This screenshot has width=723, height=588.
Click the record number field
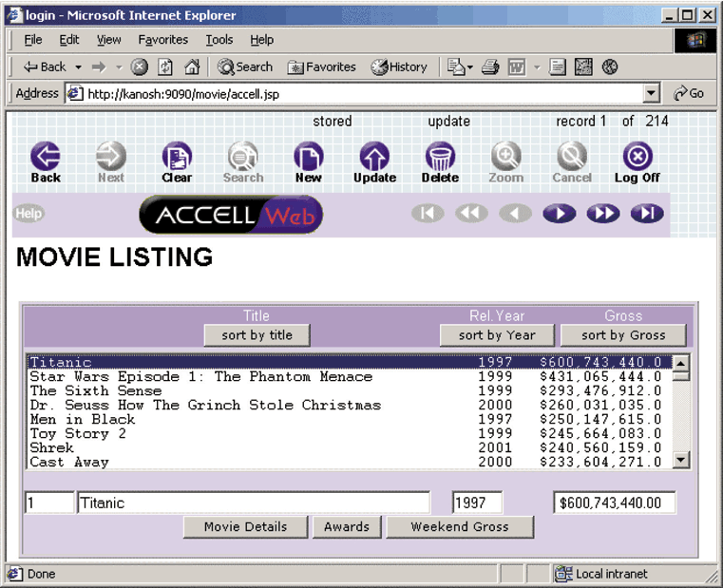[49, 503]
